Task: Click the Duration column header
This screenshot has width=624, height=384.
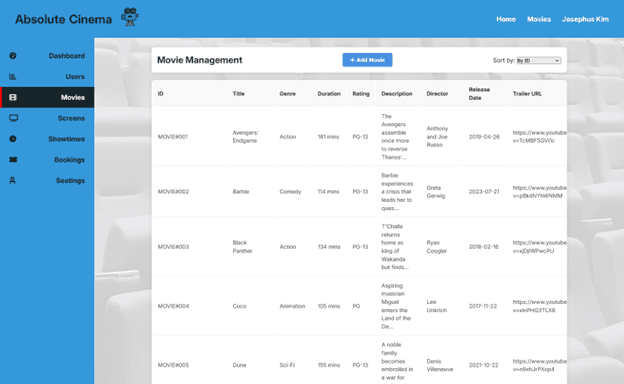Action: [329, 94]
